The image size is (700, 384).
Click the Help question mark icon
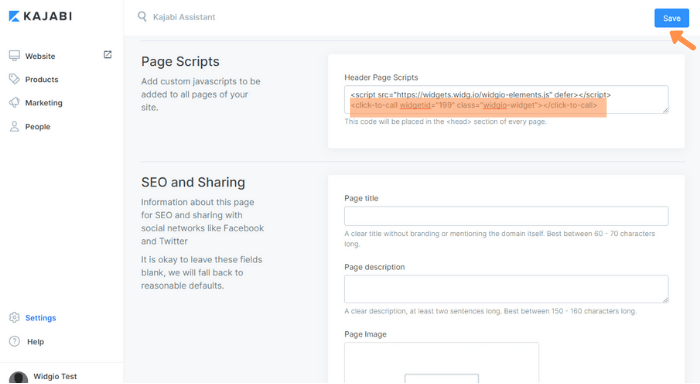[14, 342]
